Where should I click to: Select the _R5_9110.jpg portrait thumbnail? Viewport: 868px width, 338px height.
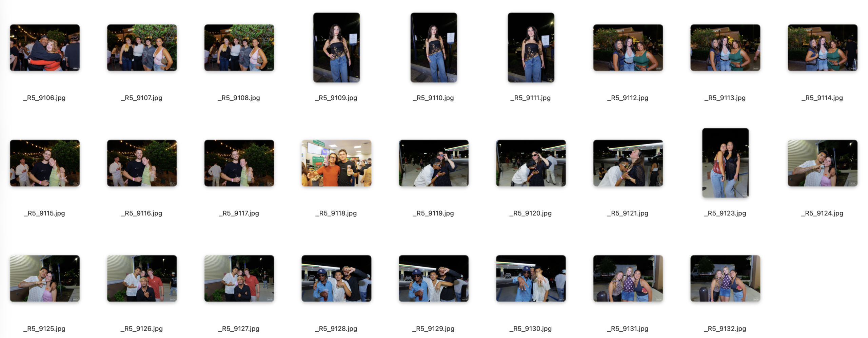[x=434, y=48]
